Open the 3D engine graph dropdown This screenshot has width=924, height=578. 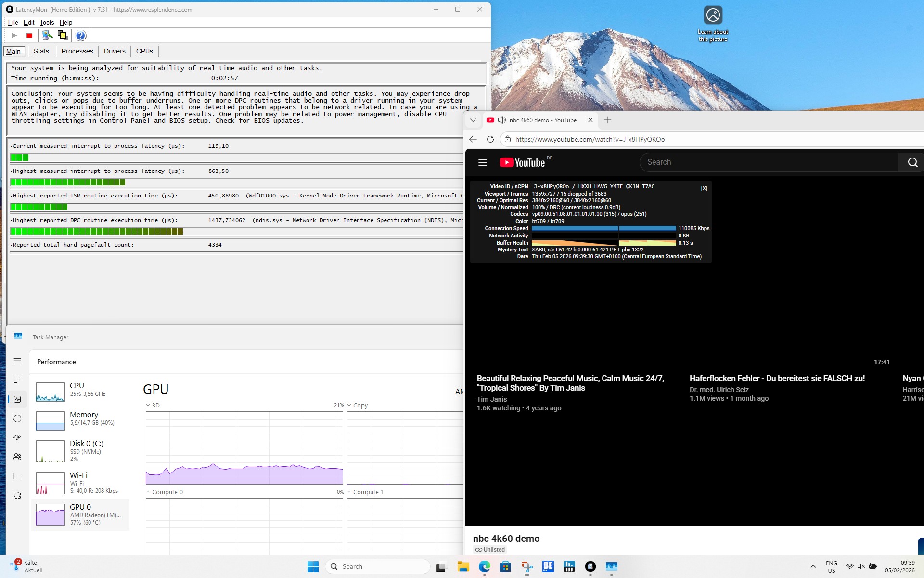[x=148, y=406]
